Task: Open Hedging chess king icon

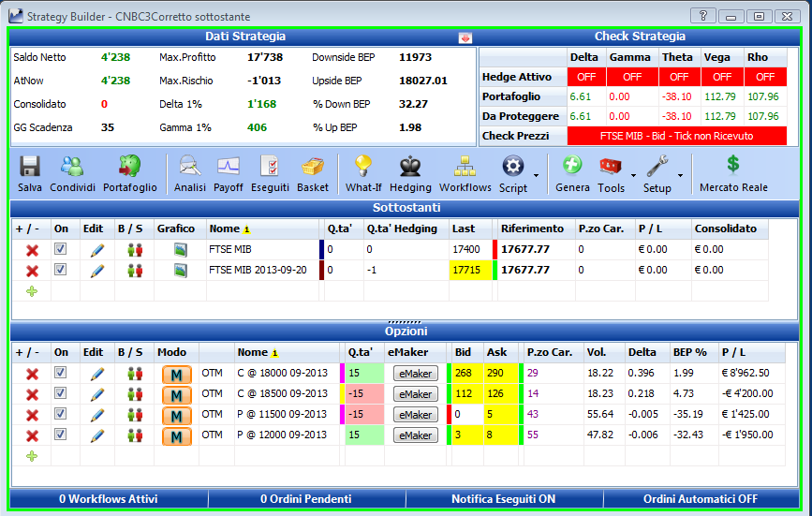Action: click(x=410, y=167)
